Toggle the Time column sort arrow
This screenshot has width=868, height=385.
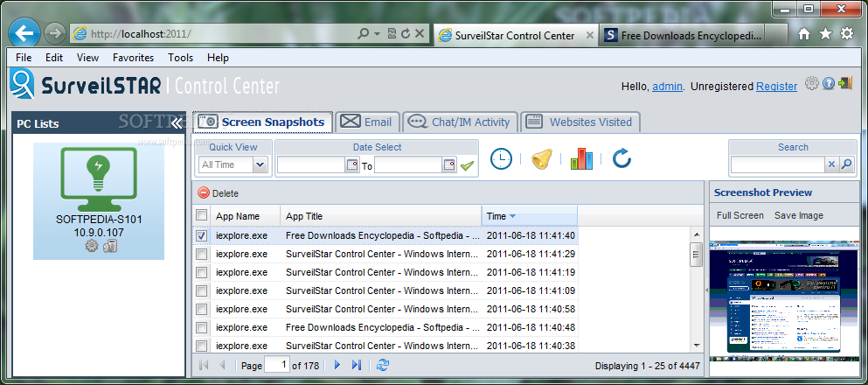512,216
